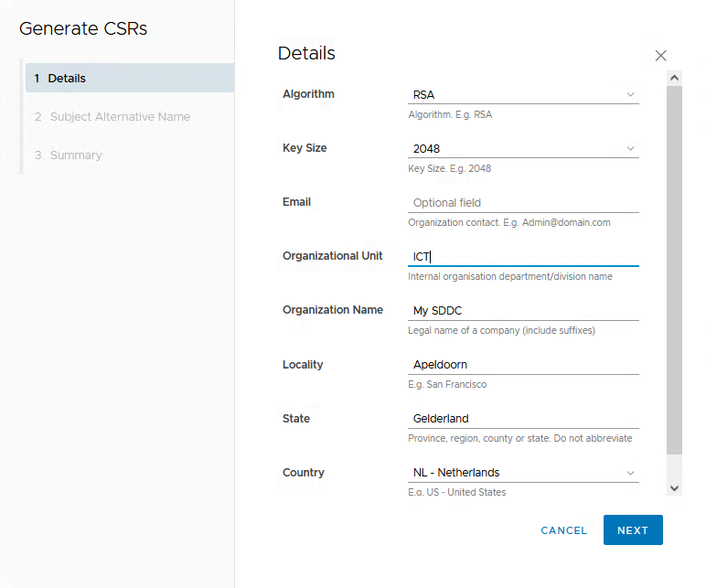The height and width of the screenshot is (588, 706).
Task: Select the 2048 key size combo box
Action: click(x=523, y=149)
